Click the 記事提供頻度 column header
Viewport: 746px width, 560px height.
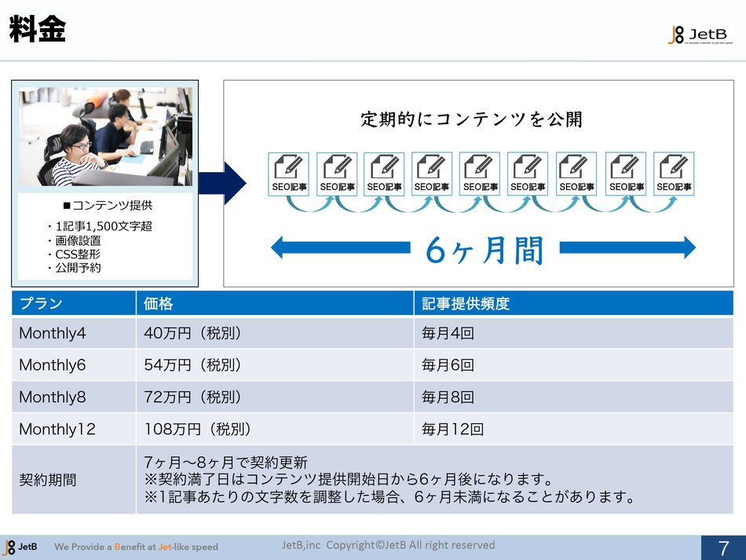coord(573,303)
